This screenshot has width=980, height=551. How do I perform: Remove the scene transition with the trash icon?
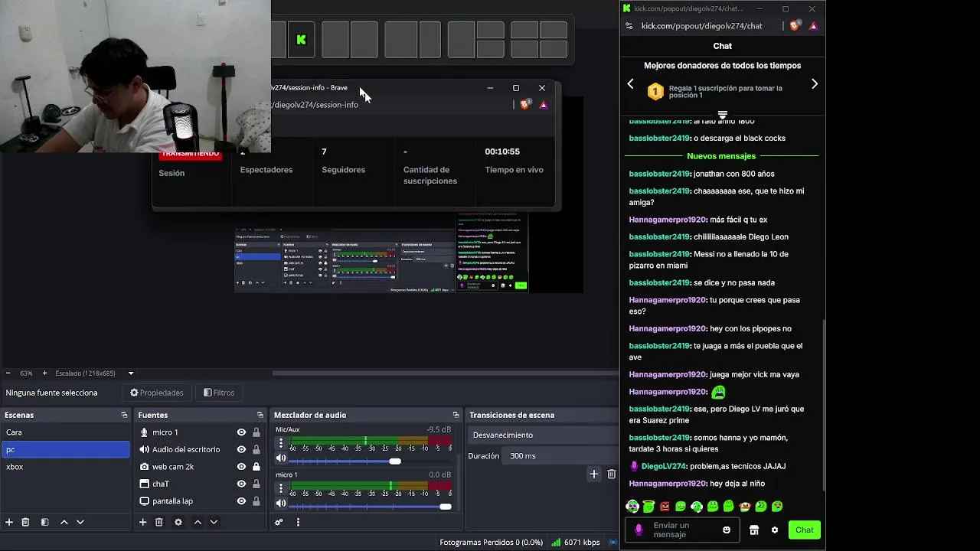pyautogui.click(x=611, y=474)
